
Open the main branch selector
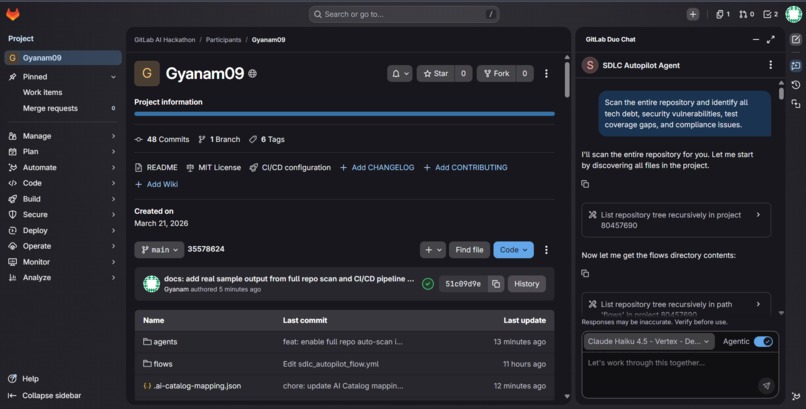pyautogui.click(x=159, y=250)
